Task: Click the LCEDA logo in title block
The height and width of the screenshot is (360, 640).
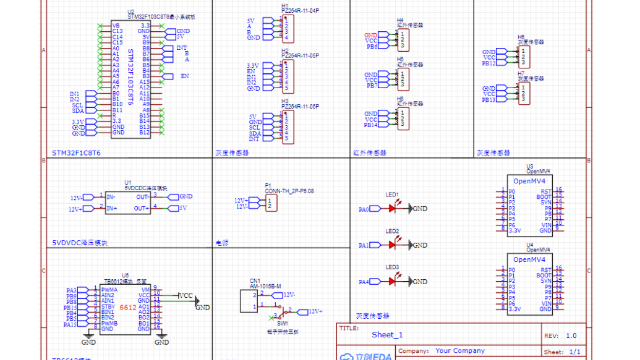Action: tap(366, 356)
